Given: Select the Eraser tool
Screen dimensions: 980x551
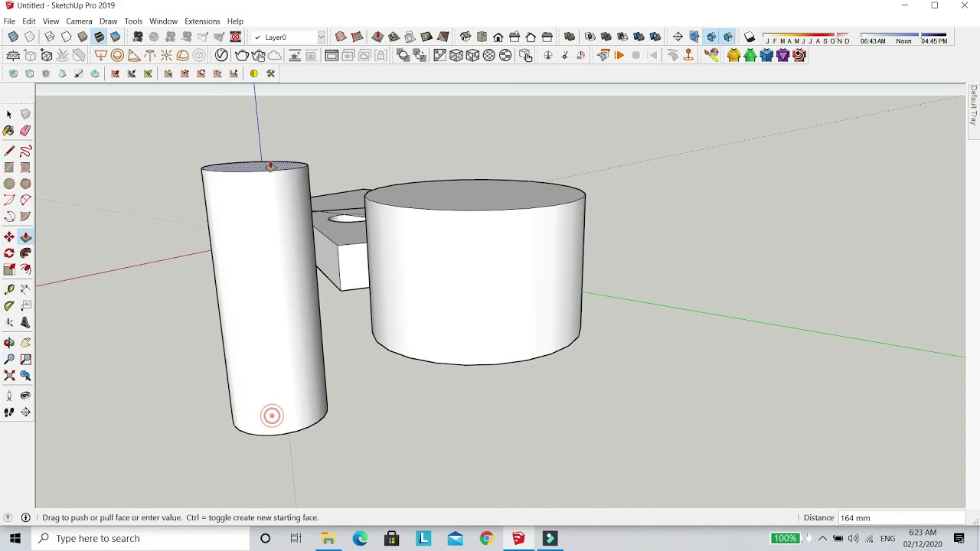Looking at the screenshot, I should (25, 131).
